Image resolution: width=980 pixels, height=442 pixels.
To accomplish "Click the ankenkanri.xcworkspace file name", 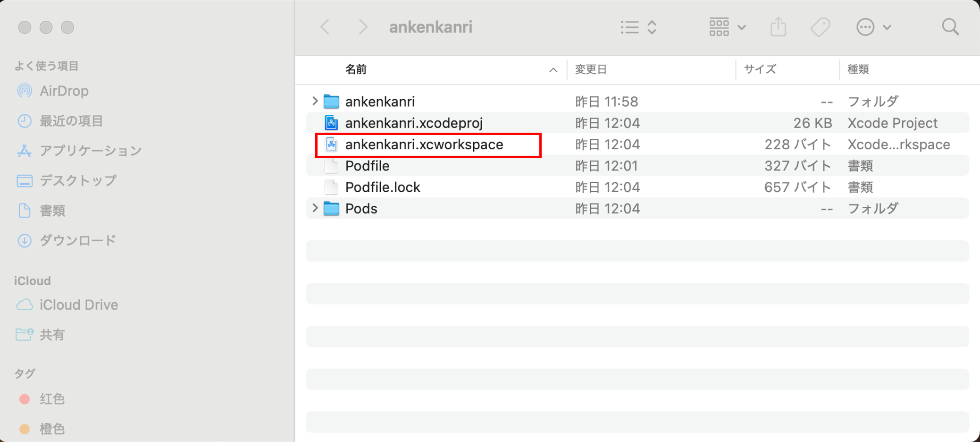I will pyautogui.click(x=424, y=144).
